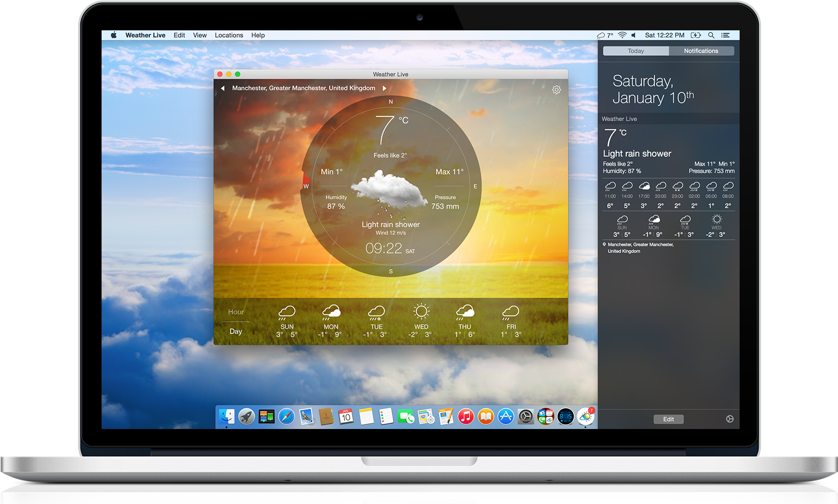The width and height of the screenshot is (838, 504).
Task: Open the App Store dock icon
Action: pyautogui.click(x=506, y=417)
